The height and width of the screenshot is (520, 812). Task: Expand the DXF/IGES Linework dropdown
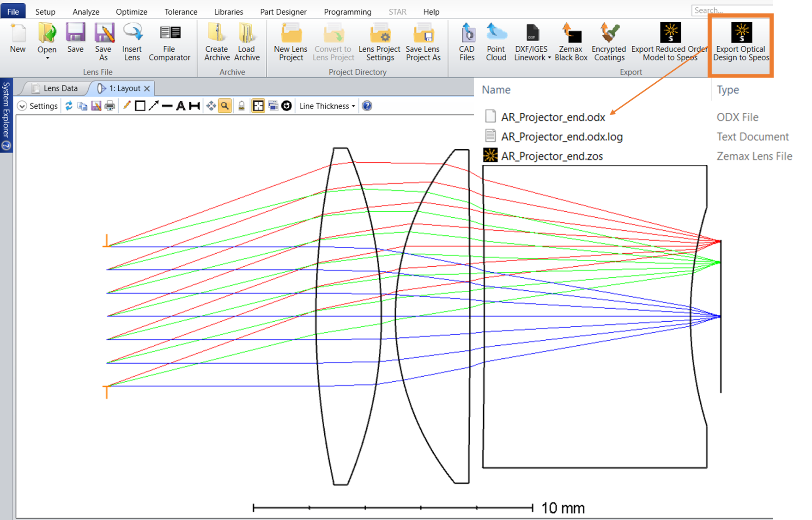coord(549,58)
